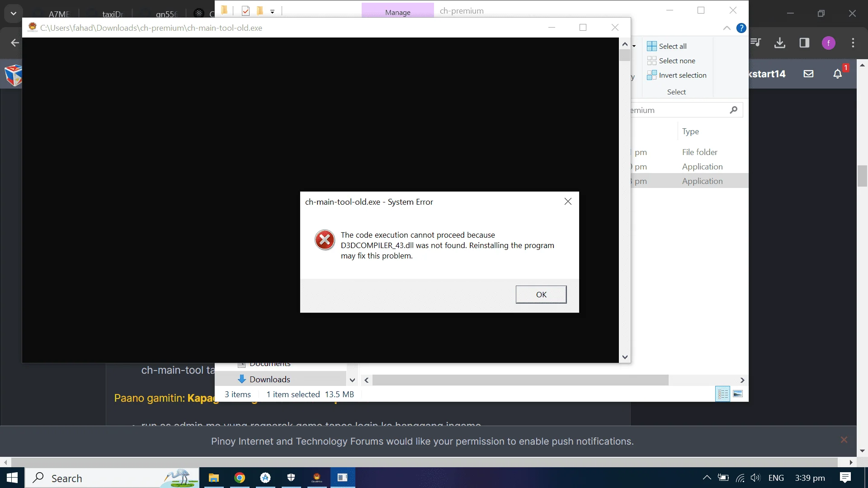
Task: Click OK in the System Error dialog
Action: (541, 294)
